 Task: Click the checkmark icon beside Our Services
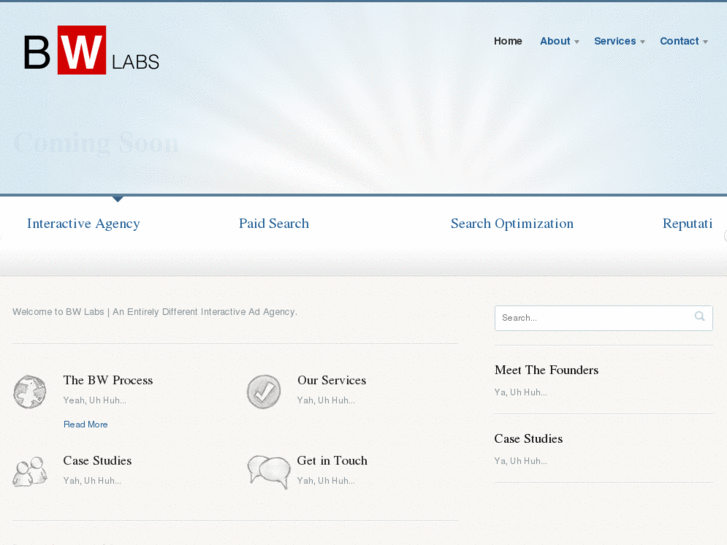pos(264,391)
